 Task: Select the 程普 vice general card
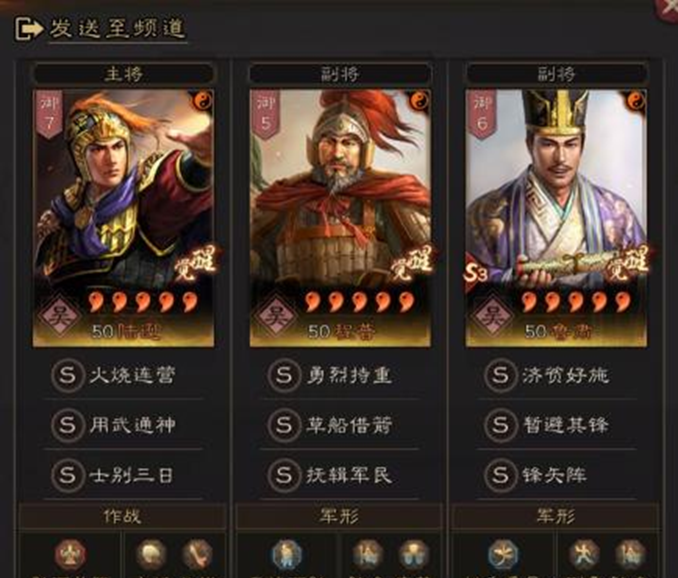pyautogui.click(x=340, y=218)
